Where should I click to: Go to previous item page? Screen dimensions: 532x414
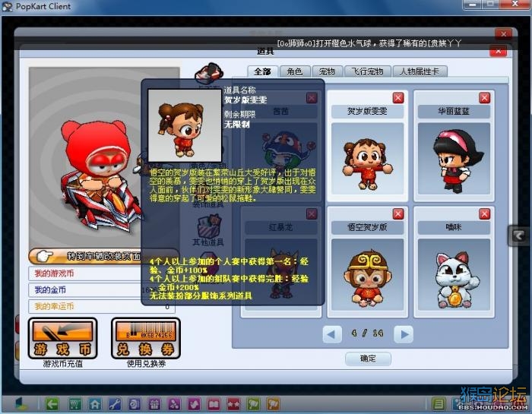pyautogui.click(x=331, y=334)
